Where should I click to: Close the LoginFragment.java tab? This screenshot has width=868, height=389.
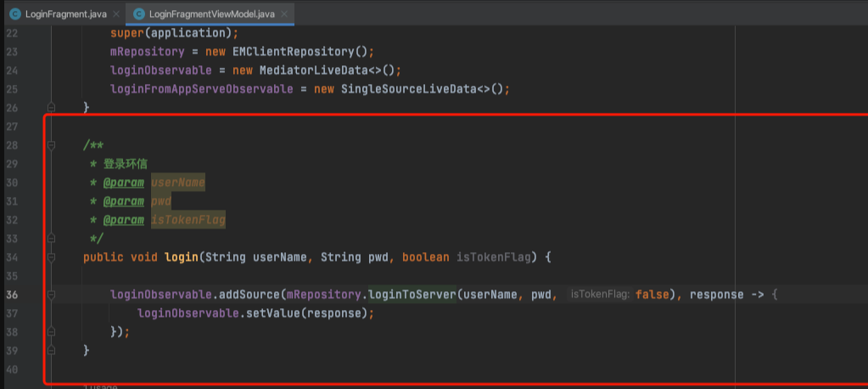point(115,14)
